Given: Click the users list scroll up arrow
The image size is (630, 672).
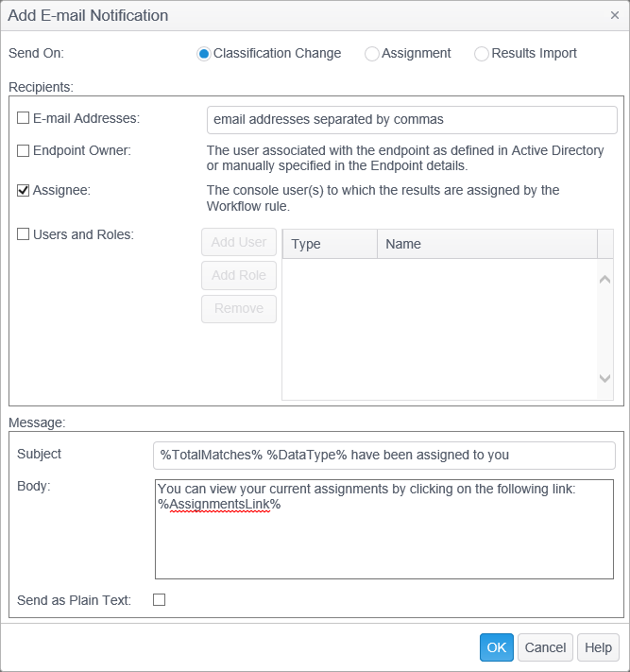Looking at the screenshot, I should pos(605,278).
